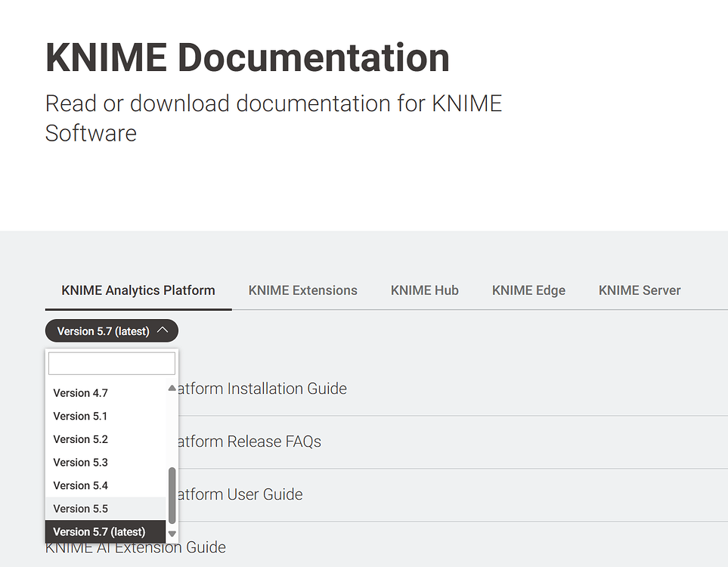Screen dimensions: 728x567
Task: Select Version 5.5 from the list
Action: coord(80,508)
